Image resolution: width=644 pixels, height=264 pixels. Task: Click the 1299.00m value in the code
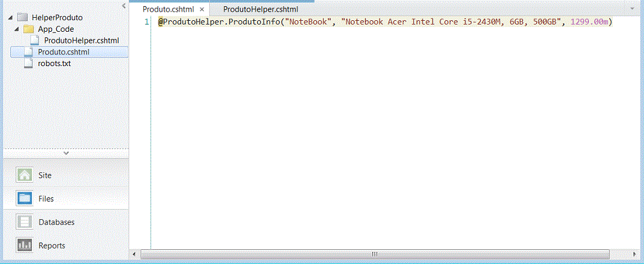pos(590,22)
